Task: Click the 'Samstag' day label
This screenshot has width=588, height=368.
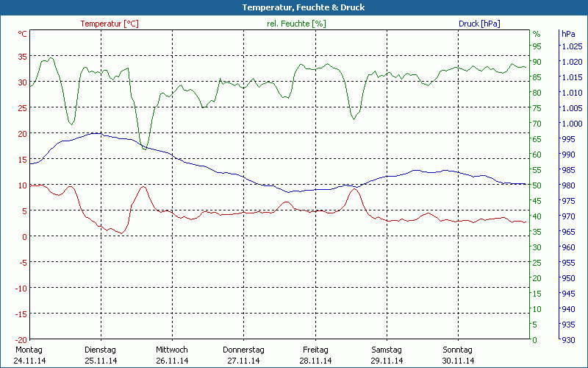Action: pos(387,350)
